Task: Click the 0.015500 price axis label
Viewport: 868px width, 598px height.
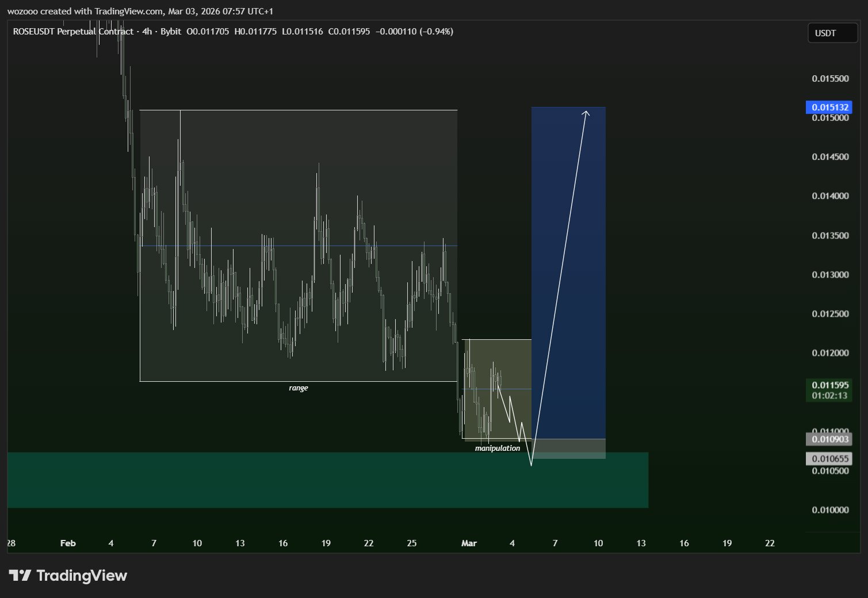Action: pyautogui.click(x=830, y=79)
